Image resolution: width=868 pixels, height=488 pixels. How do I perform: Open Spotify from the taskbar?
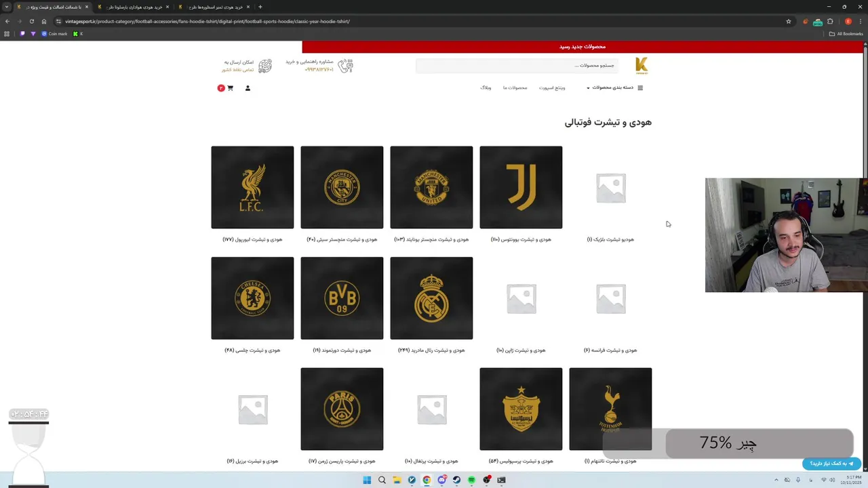[471, 480]
